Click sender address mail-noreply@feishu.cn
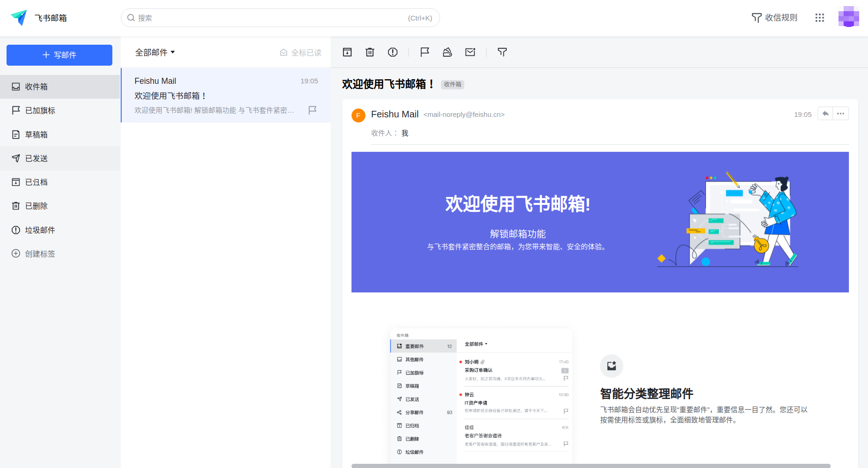Screen dimensions: 868x468 coord(464,115)
